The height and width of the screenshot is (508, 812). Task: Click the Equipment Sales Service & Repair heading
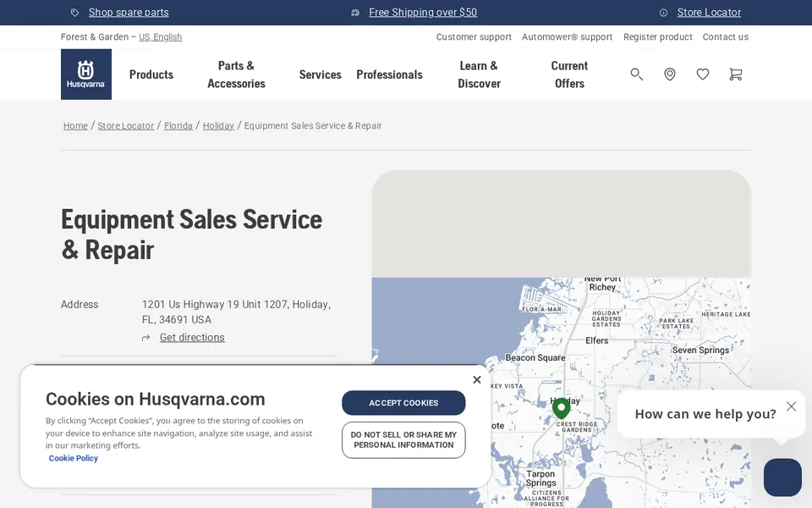[x=192, y=235]
